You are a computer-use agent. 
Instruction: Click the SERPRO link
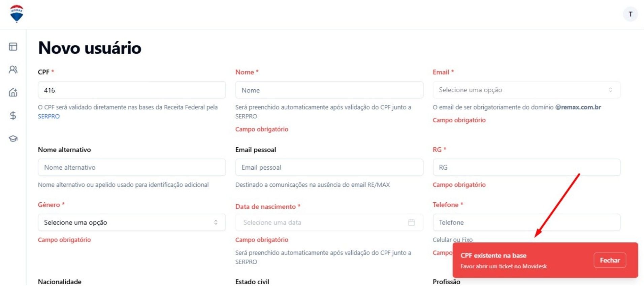click(x=49, y=116)
